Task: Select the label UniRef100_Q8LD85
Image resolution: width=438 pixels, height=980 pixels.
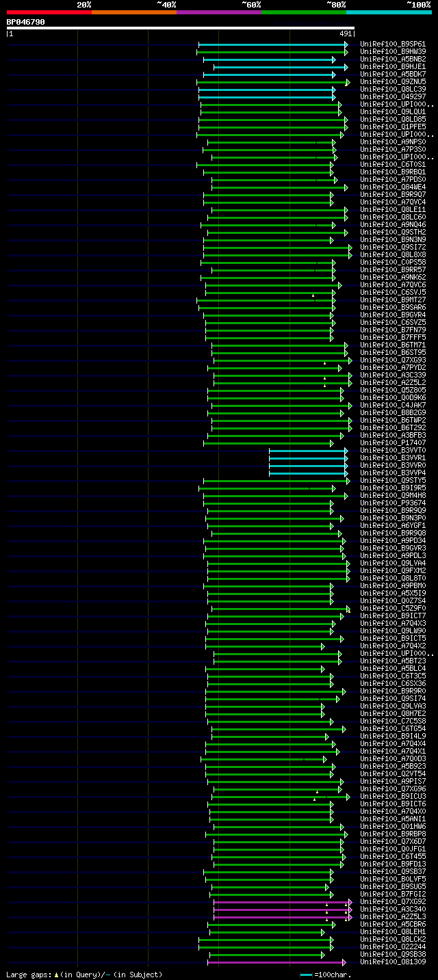Action: click(x=393, y=120)
